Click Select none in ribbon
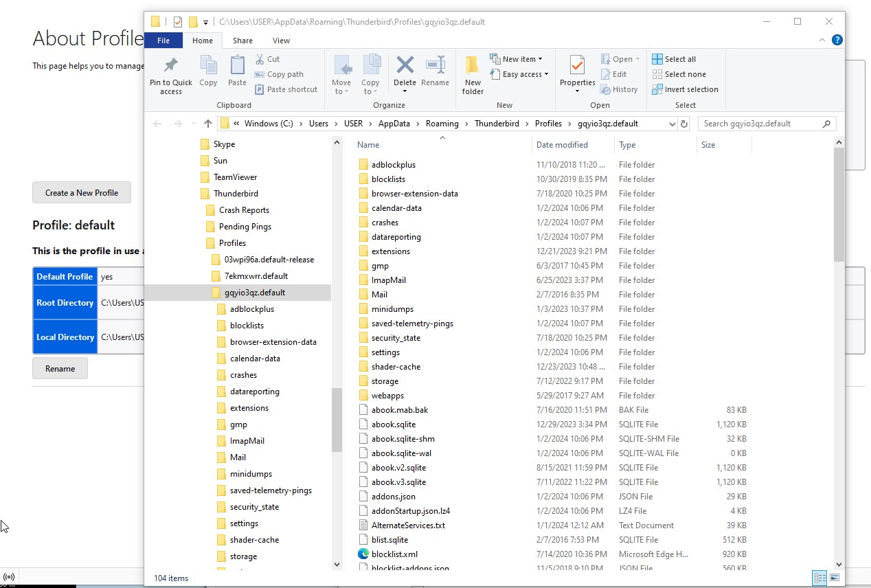The height and width of the screenshot is (588, 871). [x=679, y=74]
